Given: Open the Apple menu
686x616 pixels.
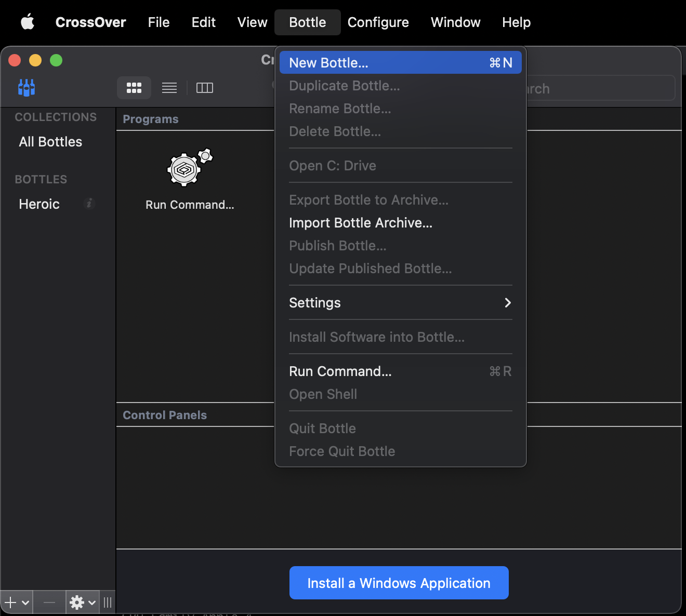Looking at the screenshot, I should (x=28, y=22).
